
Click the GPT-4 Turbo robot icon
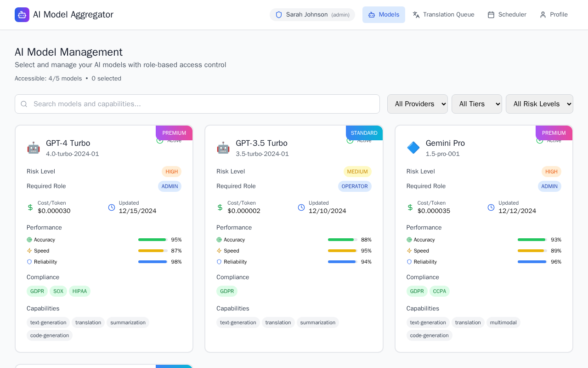[x=34, y=148]
